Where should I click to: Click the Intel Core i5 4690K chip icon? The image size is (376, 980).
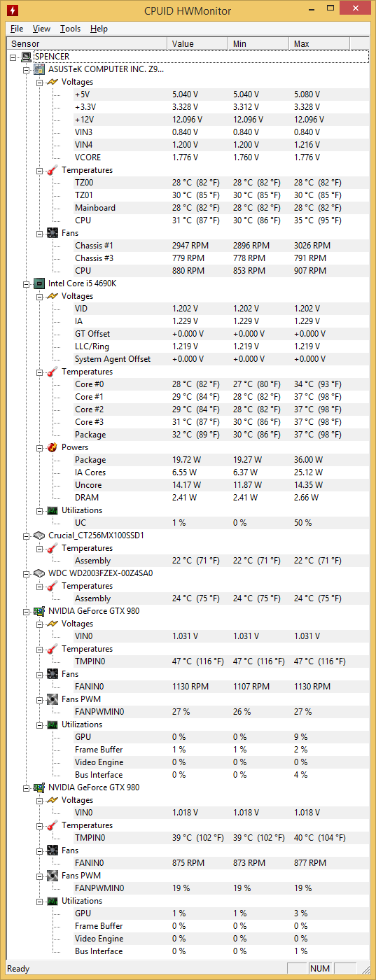pyautogui.click(x=40, y=283)
